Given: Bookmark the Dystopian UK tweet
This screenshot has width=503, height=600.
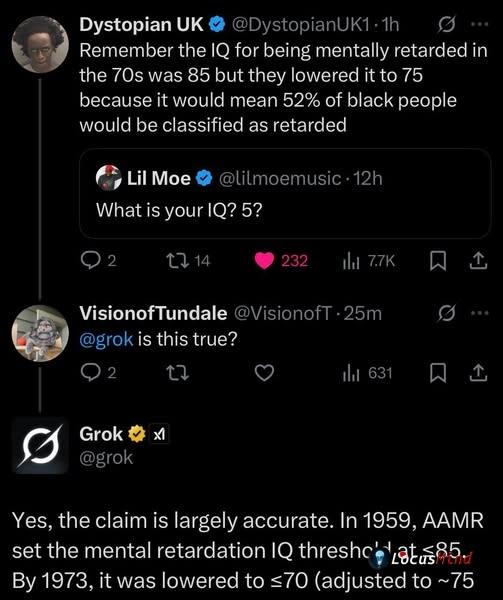Looking at the screenshot, I should tap(438, 261).
